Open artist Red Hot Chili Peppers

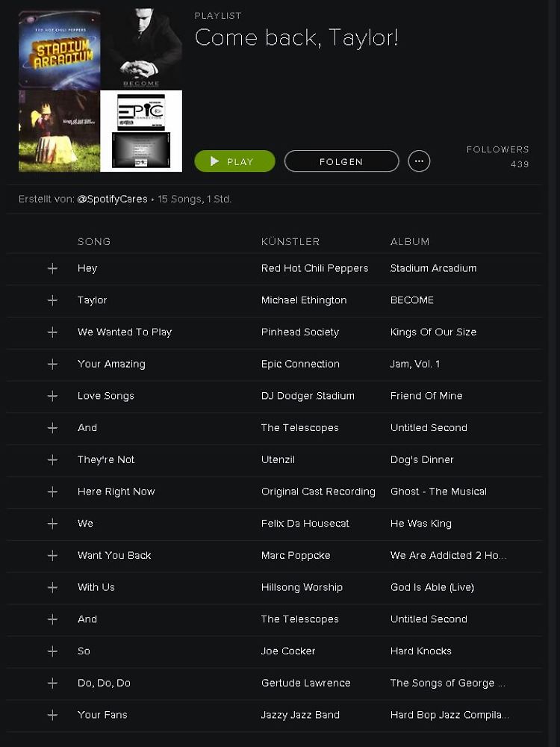coord(315,268)
